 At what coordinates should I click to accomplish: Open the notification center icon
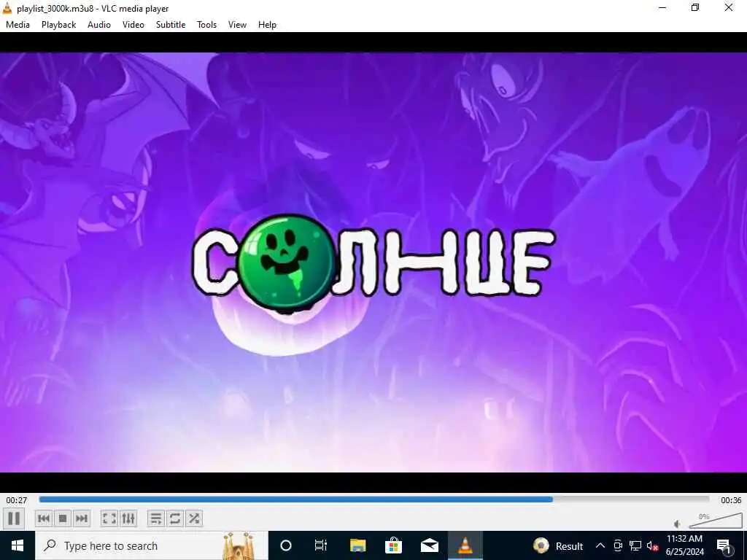tap(724, 545)
